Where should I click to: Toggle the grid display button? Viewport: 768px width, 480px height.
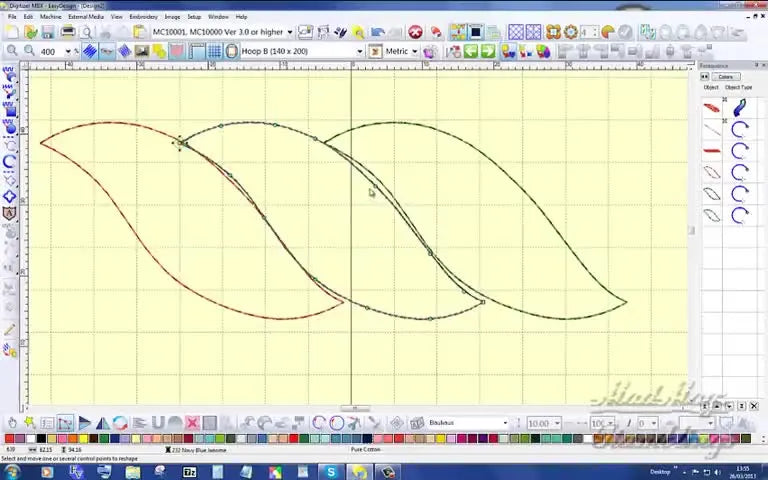tap(214, 51)
